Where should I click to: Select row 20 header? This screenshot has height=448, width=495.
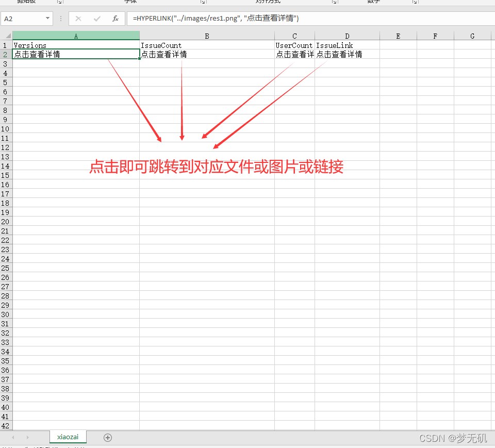(x=5, y=222)
